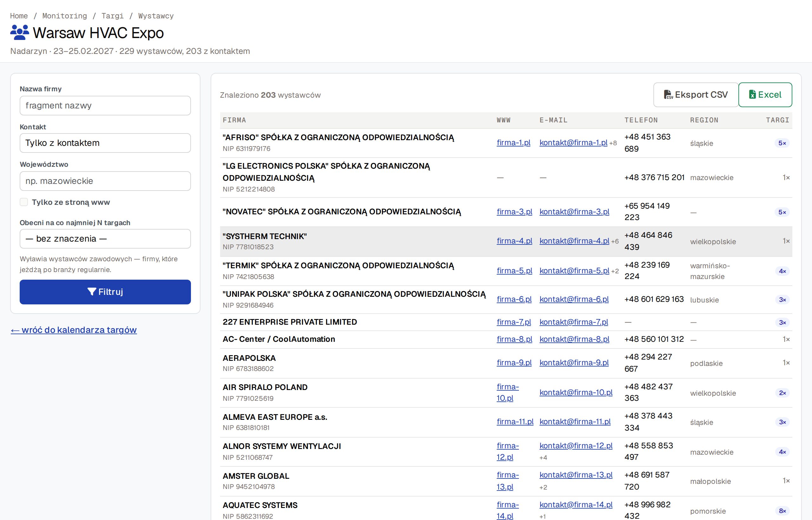The height and width of the screenshot is (520, 812).
Task: Click the company name ALNOR SYSTEMY WENTYLACJI
Action: 282,446
